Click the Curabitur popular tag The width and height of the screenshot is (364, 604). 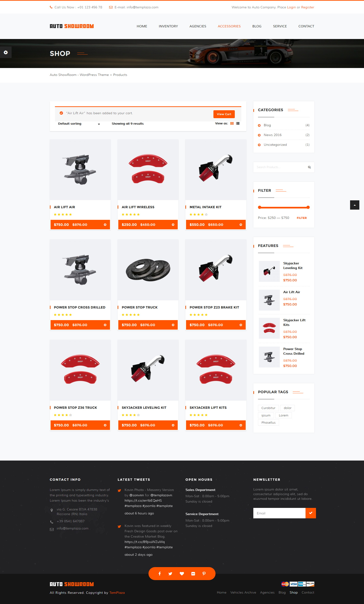pyautogui.click(x=268, y=408)
